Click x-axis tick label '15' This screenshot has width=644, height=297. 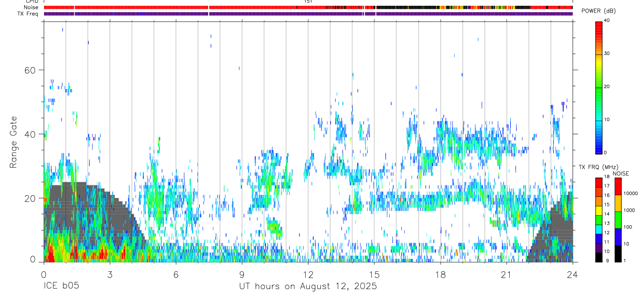374,274
